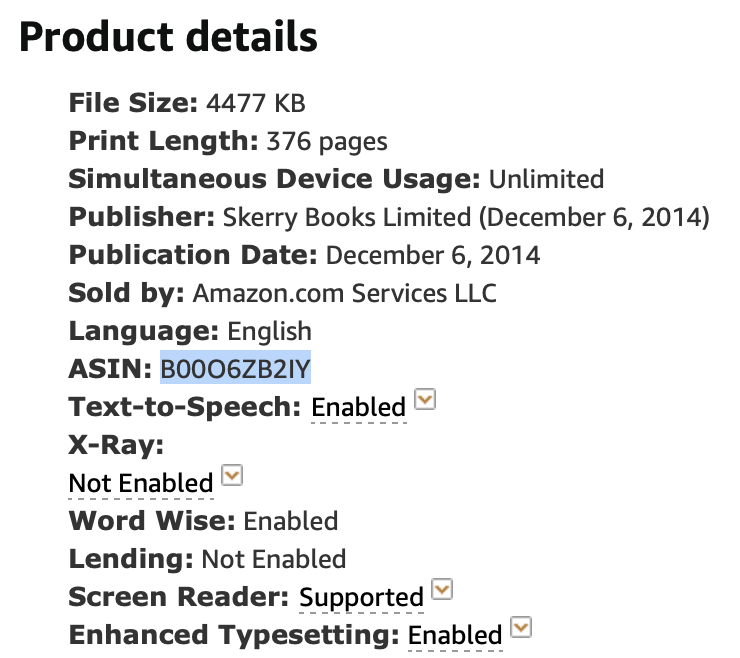Click the Simultaneous Device Usage "Unlimited" value
740x658 pixels.
click(x=546, y=179)
